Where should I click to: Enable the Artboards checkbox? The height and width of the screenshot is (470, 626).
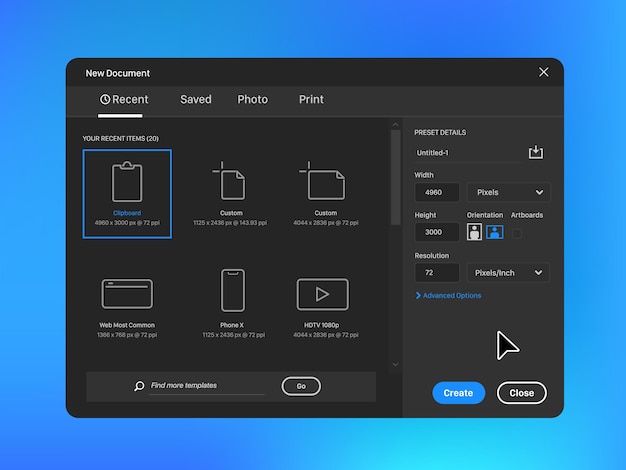pos(517,234)
